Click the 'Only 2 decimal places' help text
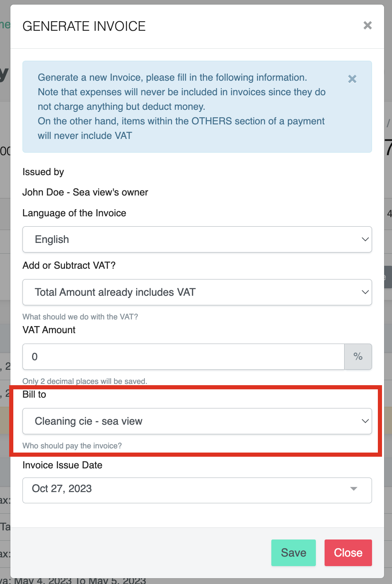The width and height of the screenshot is (392, 584). pos(85,381)
